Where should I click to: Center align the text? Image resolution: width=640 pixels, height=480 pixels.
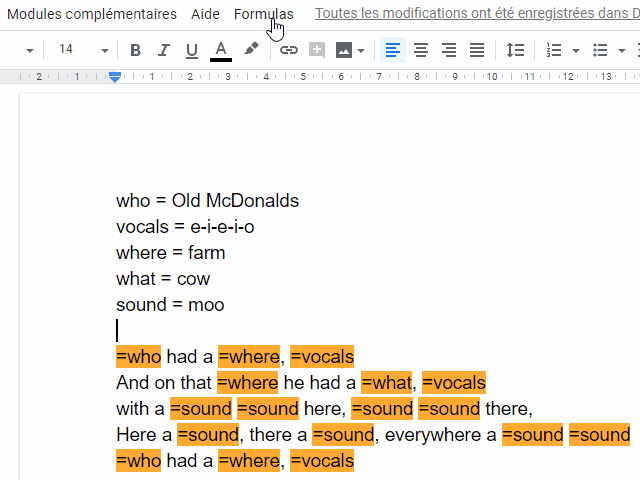coord(421,50)
